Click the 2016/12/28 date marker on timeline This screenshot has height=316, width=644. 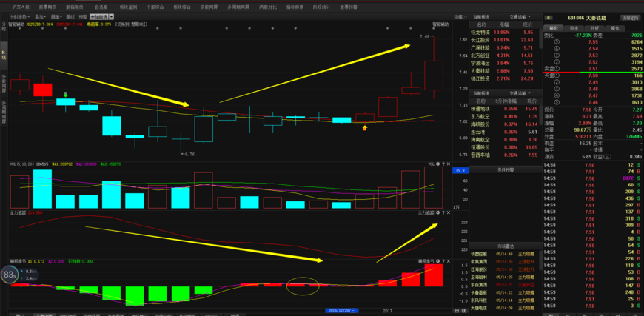tap(341, 311)
